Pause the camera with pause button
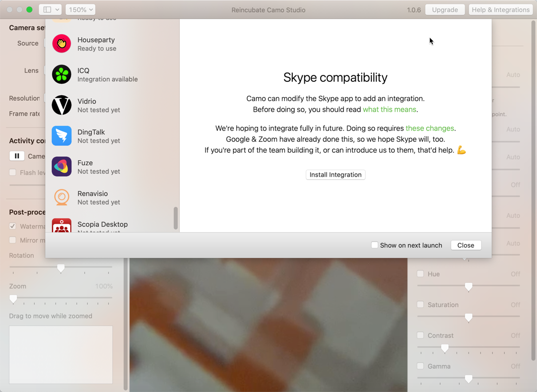The height and width of the screenshot is (392, 537). (x=17, y=156)
